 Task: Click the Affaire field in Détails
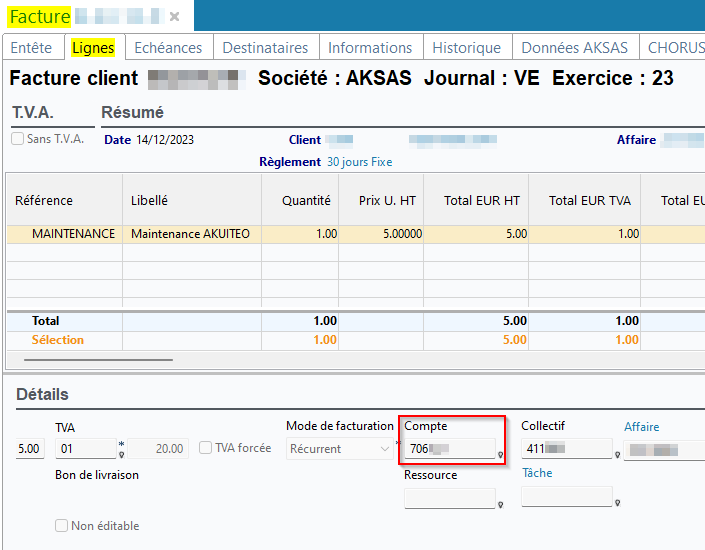point(665,450)
